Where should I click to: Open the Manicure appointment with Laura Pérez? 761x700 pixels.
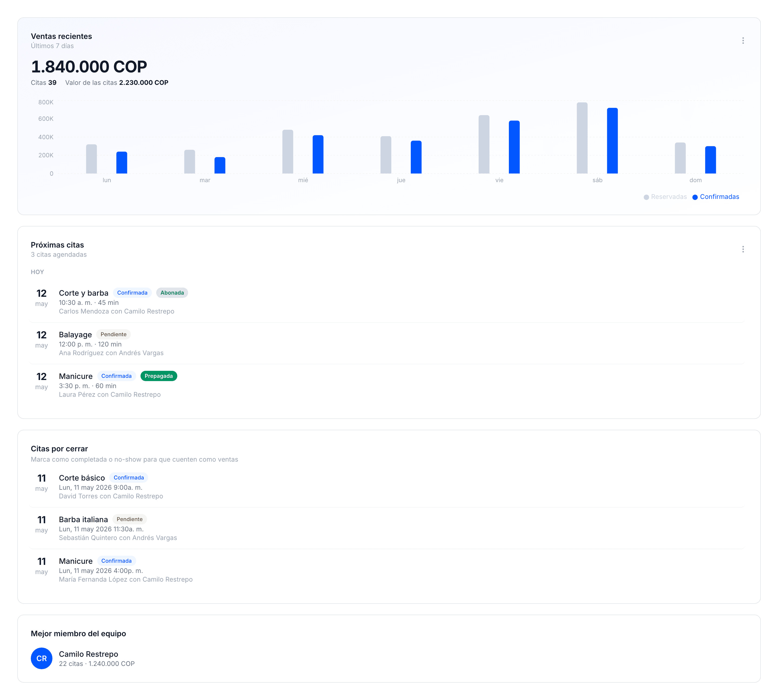coord(386,385)
